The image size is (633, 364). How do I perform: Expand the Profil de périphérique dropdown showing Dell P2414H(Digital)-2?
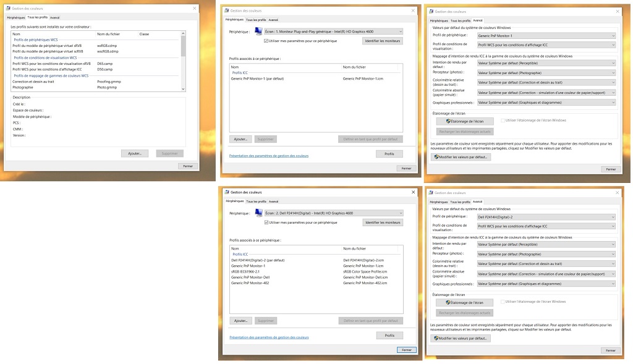(546, 217)
